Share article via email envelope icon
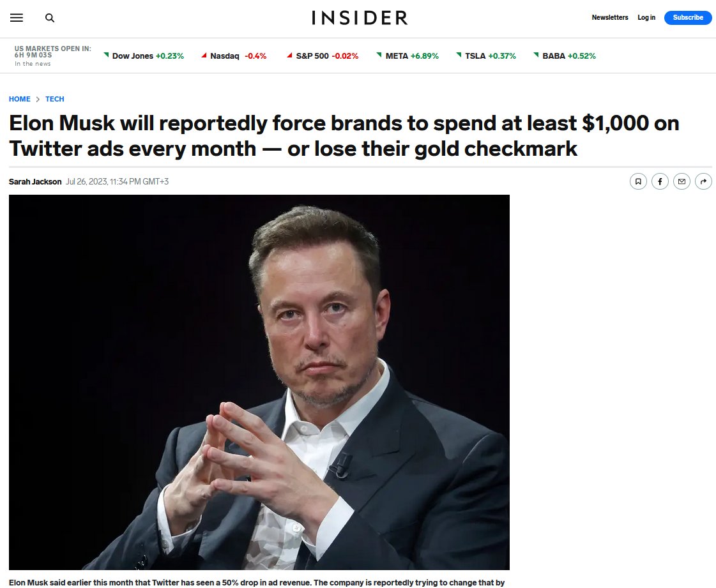The width and height of the screenshot is (716, 588). [x=682, y=181]
